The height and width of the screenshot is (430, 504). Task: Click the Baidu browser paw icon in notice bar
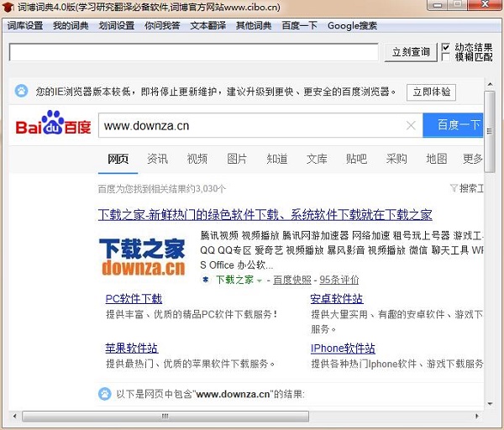22,92
